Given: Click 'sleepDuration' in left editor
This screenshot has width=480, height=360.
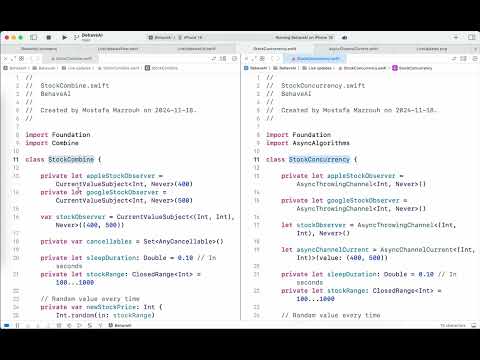Looking at the screenshot, I should pos(112,258).
